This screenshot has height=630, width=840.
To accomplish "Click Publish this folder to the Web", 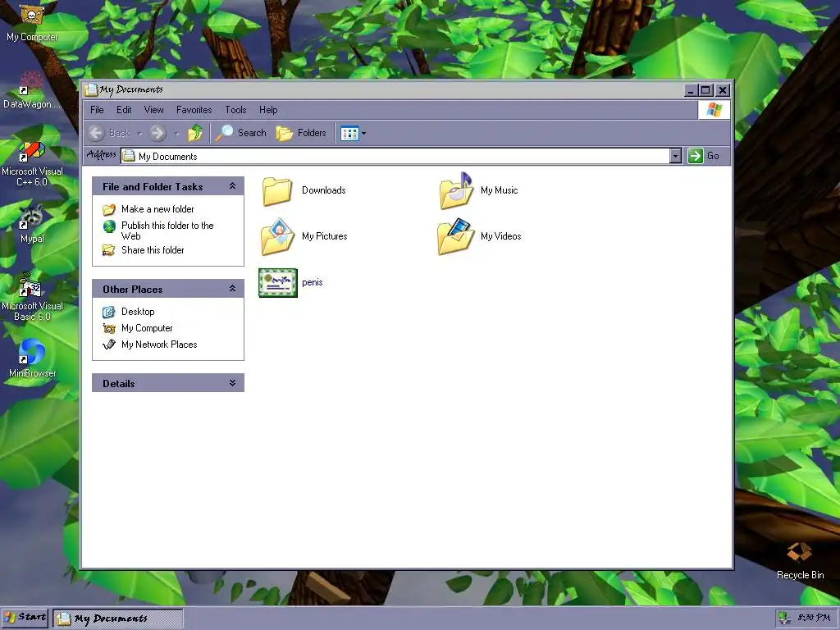I will point(167,231).
